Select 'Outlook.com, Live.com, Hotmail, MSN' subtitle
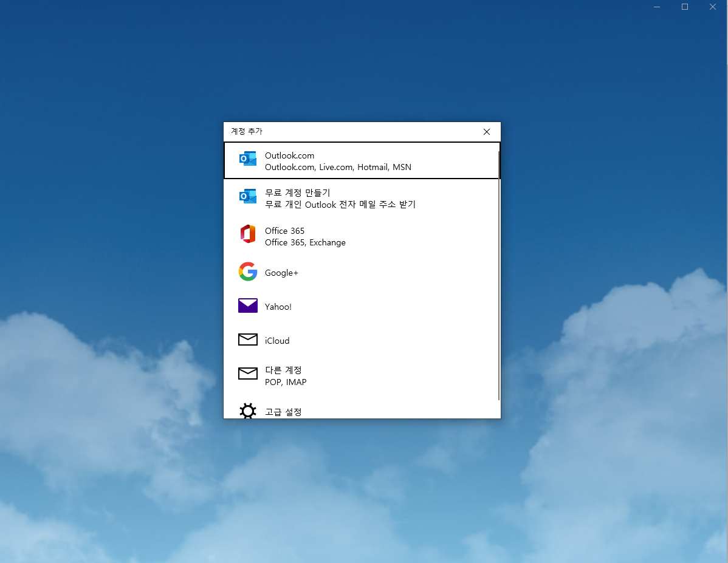The image size is (728, 563). click(x=338, y=167)
